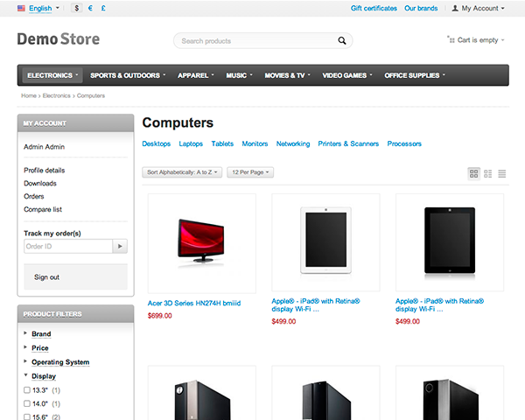
Task: Click the cart icon
Action: tap(451, 39)
